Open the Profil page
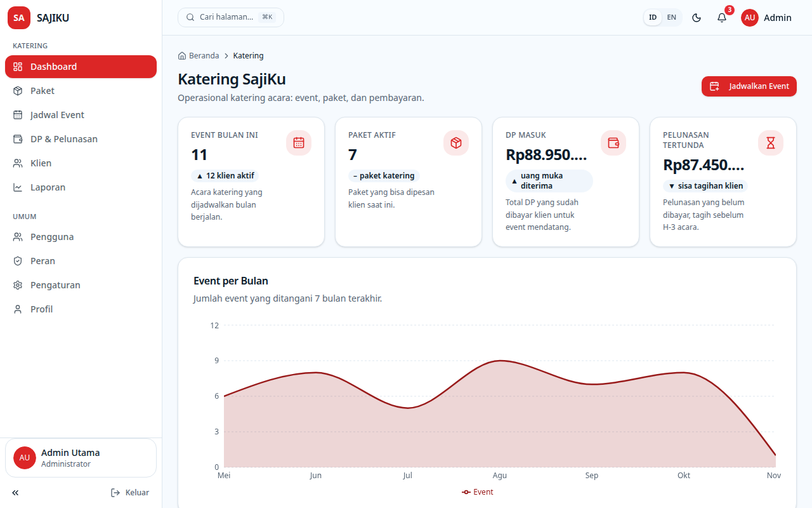 81,309
